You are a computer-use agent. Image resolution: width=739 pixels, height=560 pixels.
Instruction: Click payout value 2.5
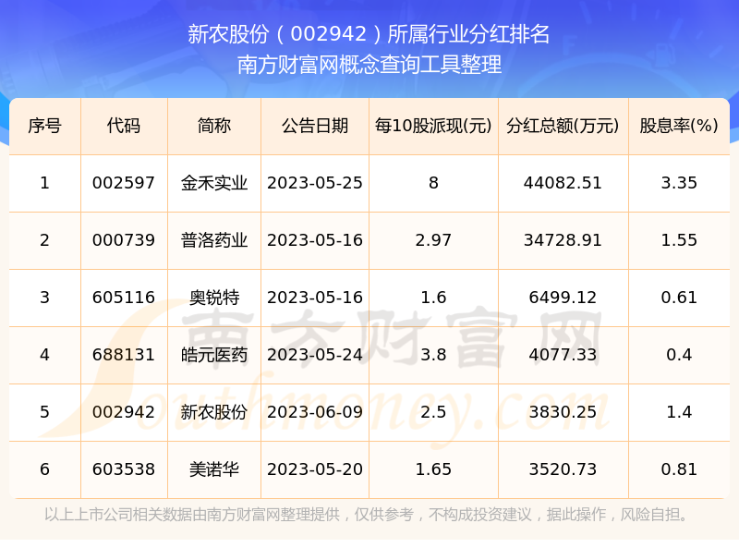tap(433, 412)
